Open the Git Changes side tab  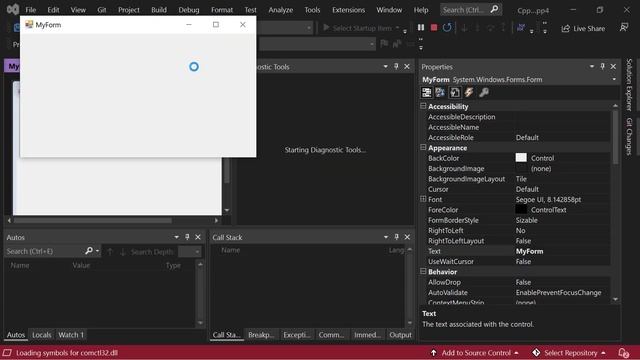point(629,136)
